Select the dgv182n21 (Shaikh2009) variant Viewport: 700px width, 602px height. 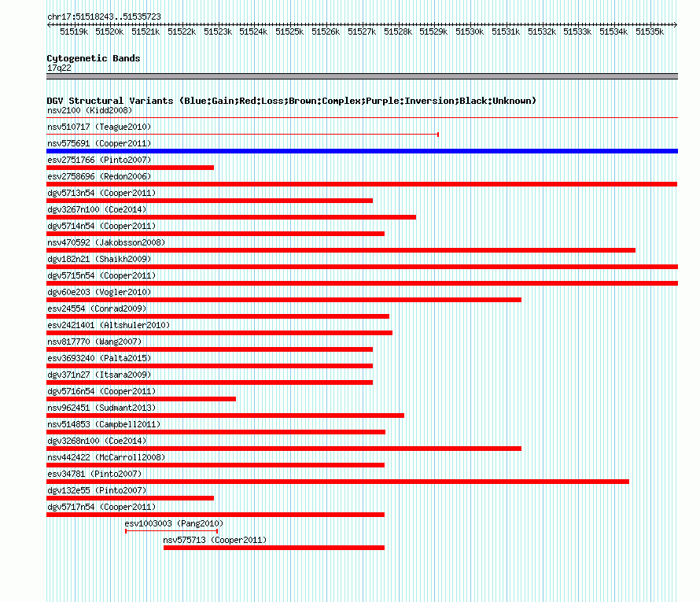pyautogui.click(x=99, y=259)
